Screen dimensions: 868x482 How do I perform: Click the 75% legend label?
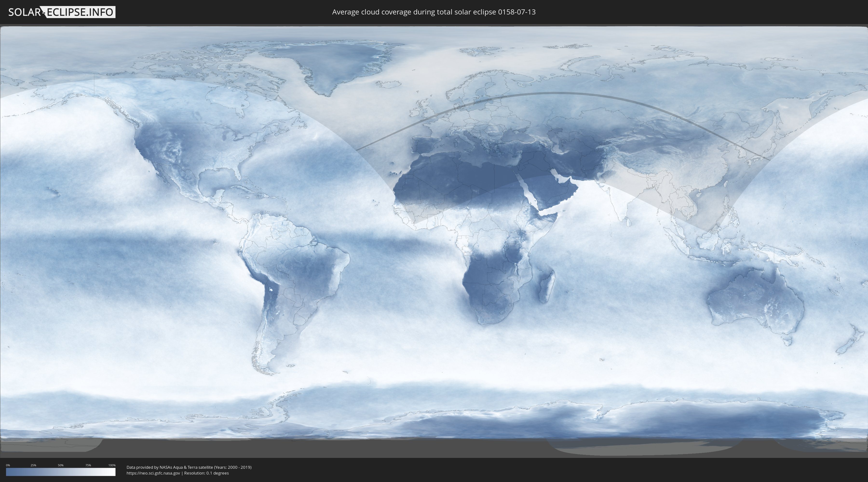88,465
